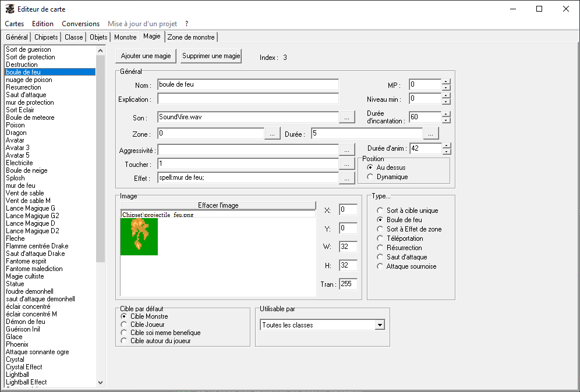The width and height of the screenshot is (580, 392).
Task: Click browse button next to Durée field
Action: coord(431,134)
